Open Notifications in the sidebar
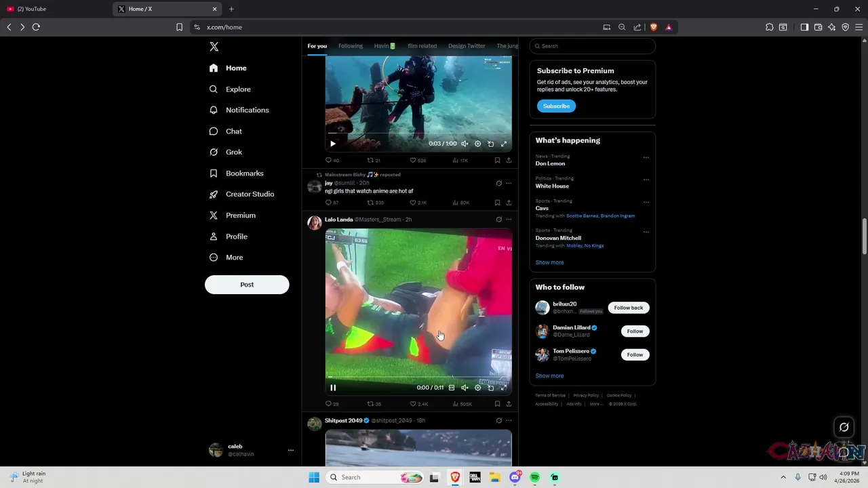Screen dimensions: 868x488 (x=239, y=110)
